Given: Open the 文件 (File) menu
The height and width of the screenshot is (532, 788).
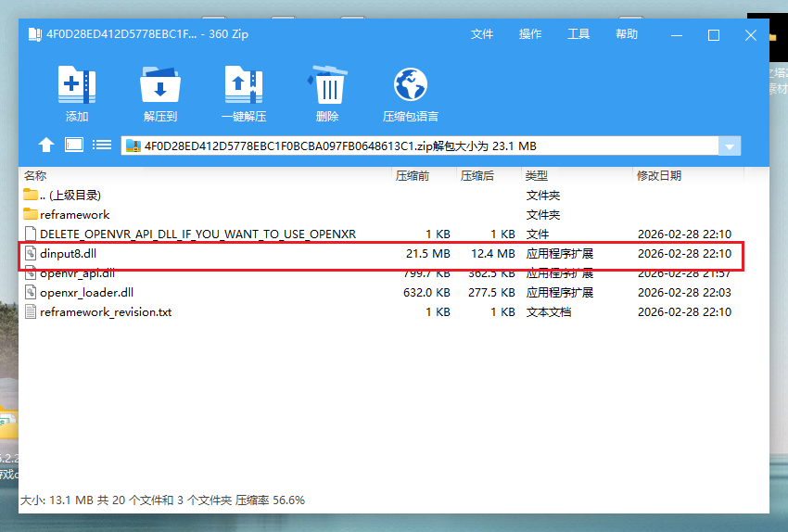Looking at the screenshot, I should click(482, 34).
